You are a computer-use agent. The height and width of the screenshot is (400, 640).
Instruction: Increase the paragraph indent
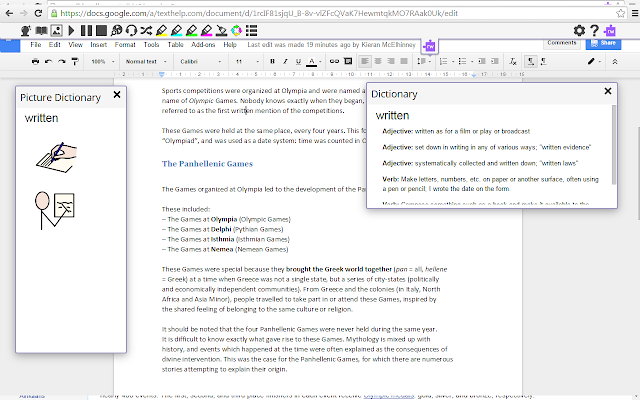pyautogui.click(x=495, y=62)
